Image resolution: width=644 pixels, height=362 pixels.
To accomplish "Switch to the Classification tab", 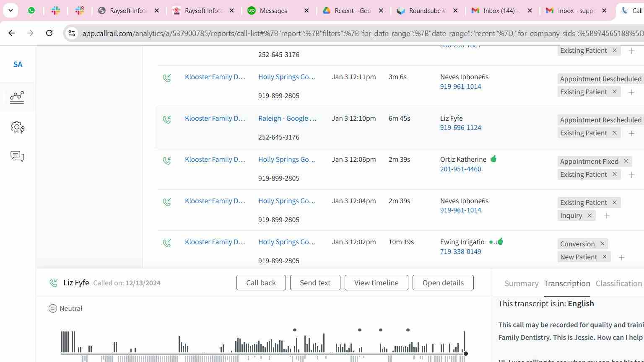I will pos(619,284).
